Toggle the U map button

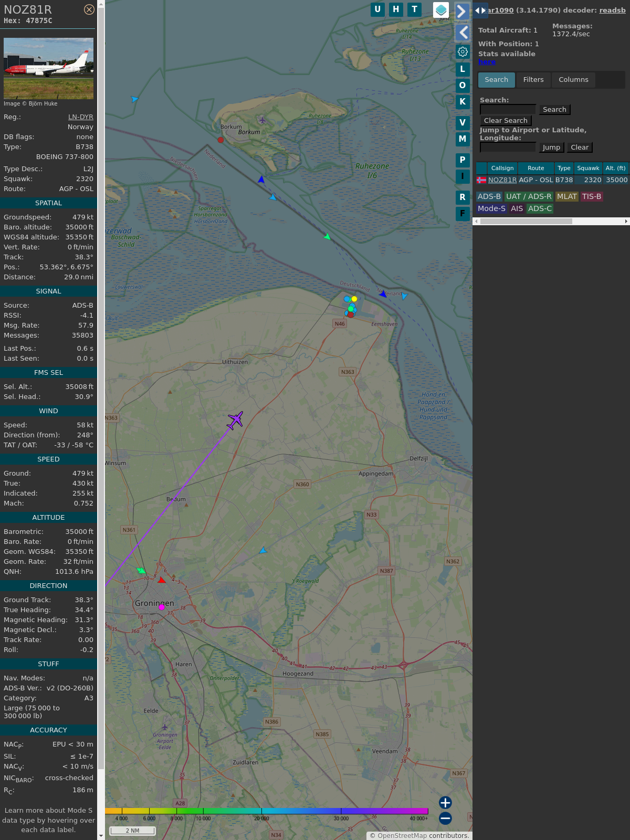click(377, 9)
